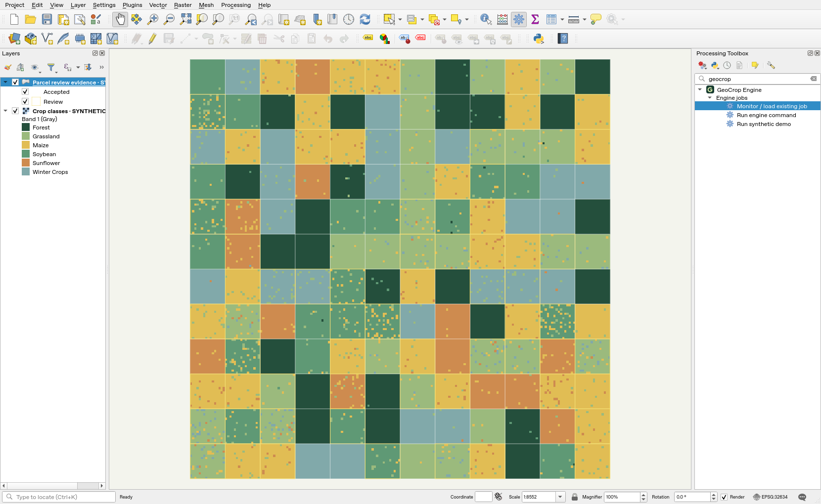Collapse the GeoCrop Engine provider group
Screen dimensions: 821x504
click(700, 90)
